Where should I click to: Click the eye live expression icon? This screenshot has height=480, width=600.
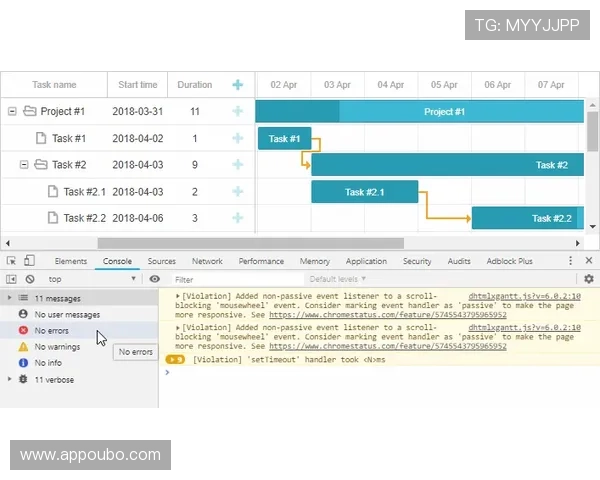tap(154, 279)
